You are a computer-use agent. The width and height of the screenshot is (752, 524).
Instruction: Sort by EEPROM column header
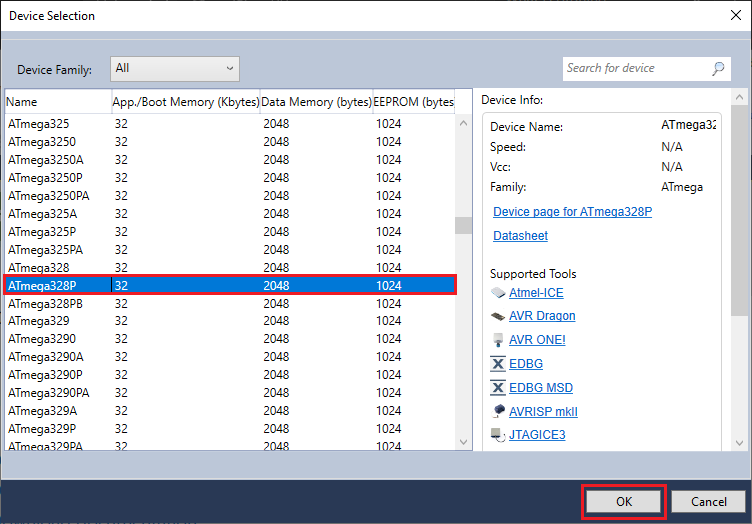point(413,102)
